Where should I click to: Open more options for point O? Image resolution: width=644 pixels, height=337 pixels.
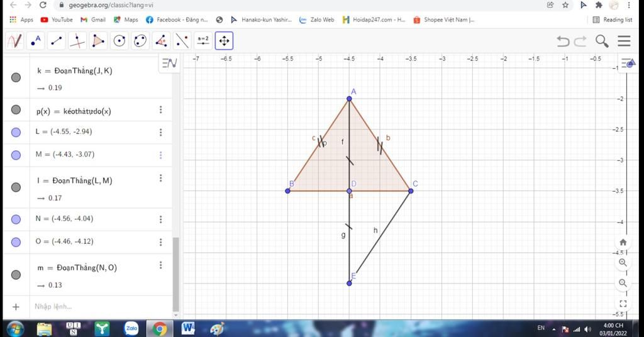(160, 242)
